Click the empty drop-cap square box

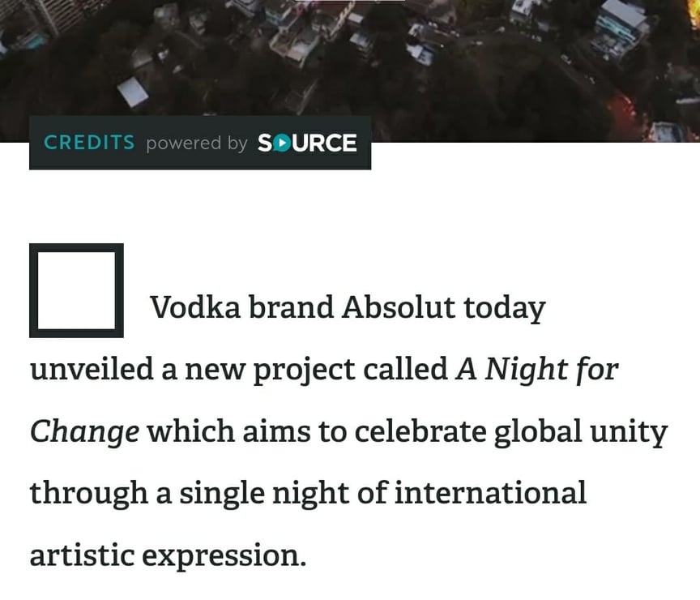(x=76, y=290)
